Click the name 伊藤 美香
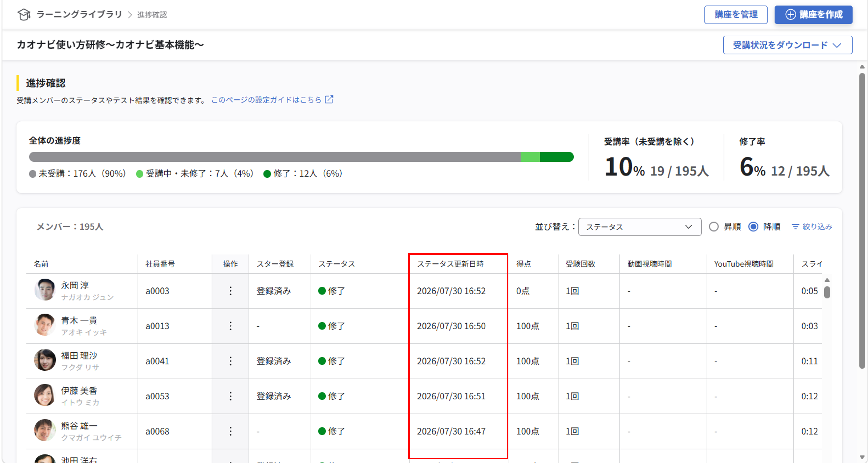 click(79, 391)
